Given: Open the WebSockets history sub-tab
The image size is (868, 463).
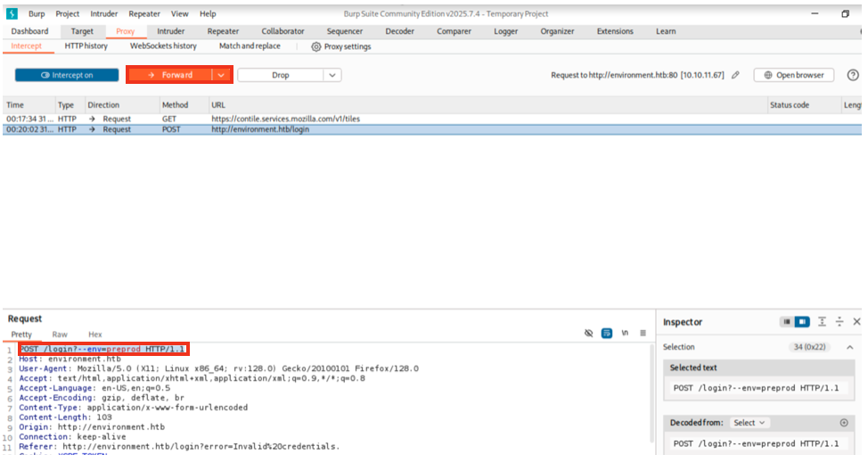Looking at the screenshot, I should (x=163, y=46).
